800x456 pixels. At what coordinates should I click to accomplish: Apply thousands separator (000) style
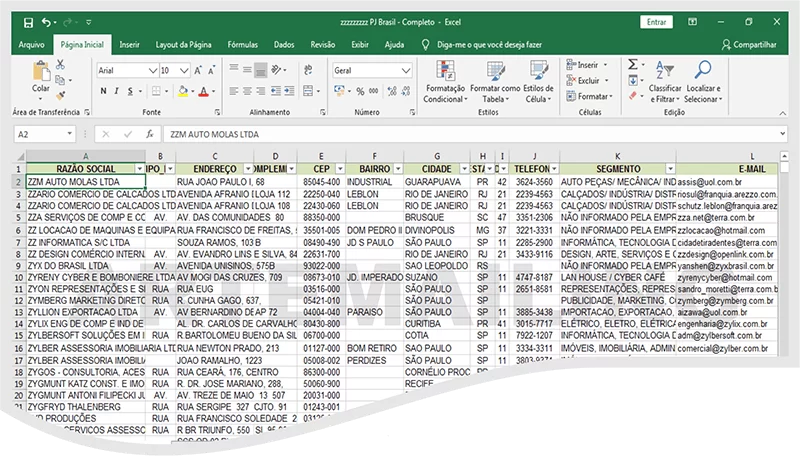click(373, 91)
